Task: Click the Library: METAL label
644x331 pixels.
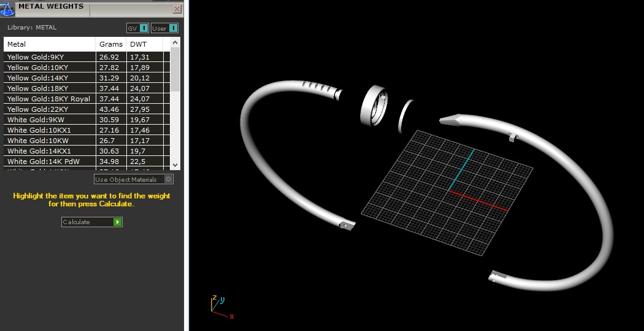Action: point(32,28)
